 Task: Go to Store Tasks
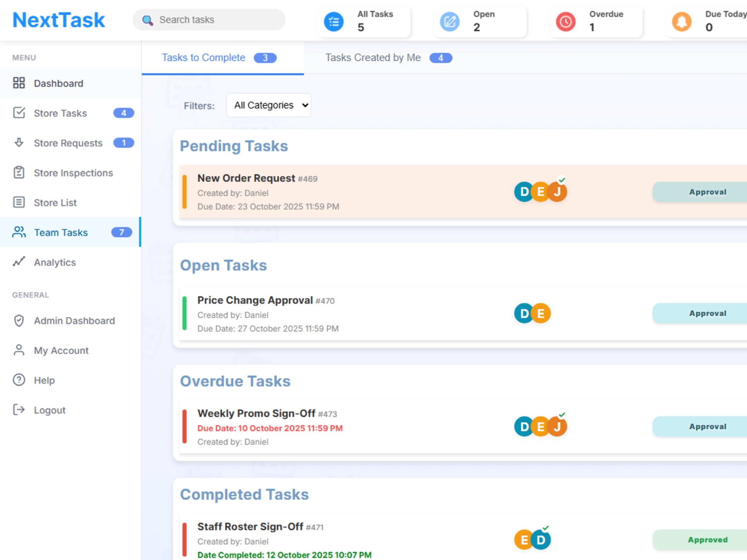pyautogui.click(x=70, y=113)
